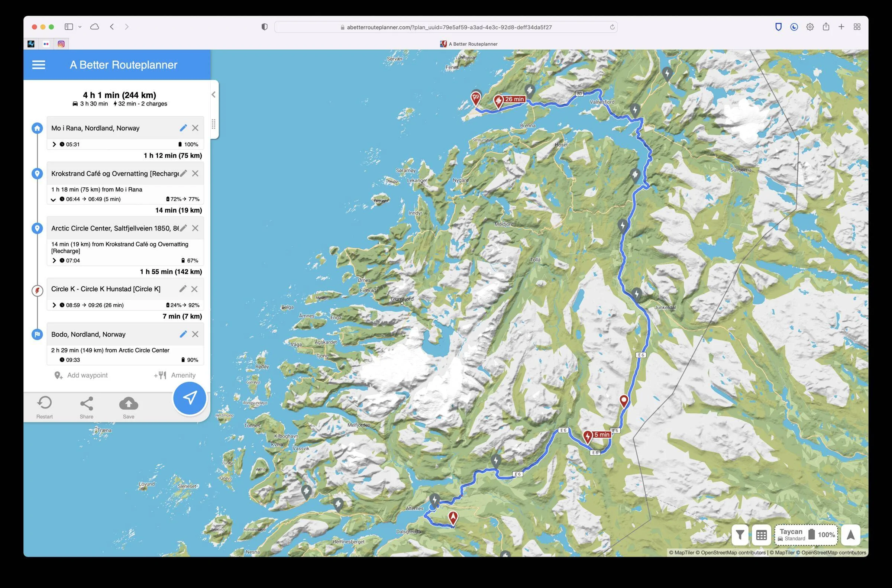The width and height of the screenshot is (892, 588).
Task: Collapse the route side panel with chevron
Action: (213, 94)
